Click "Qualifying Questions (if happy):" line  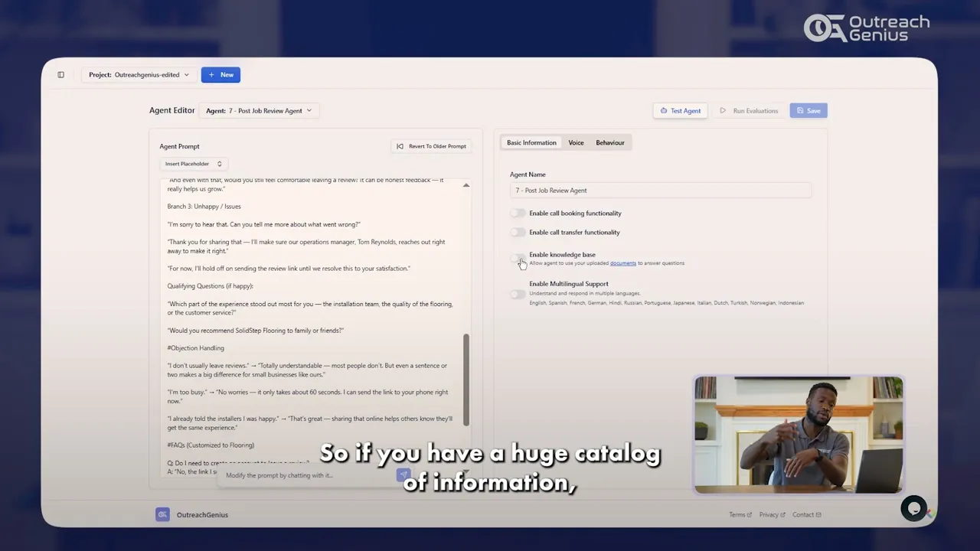pyautogui.click(x=211, y=286)
